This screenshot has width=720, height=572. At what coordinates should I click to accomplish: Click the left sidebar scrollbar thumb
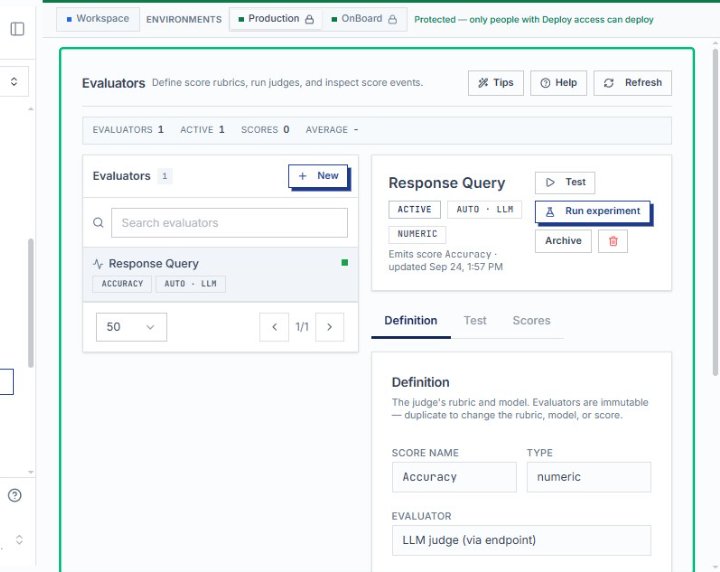pos(31,303)
